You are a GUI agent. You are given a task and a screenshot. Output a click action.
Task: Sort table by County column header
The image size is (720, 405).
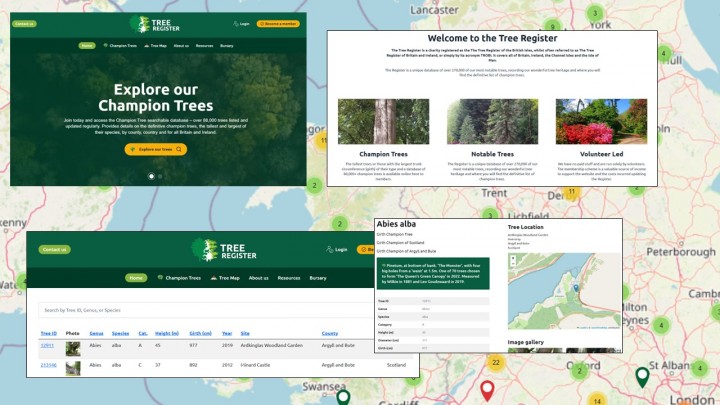coord(330,333)
